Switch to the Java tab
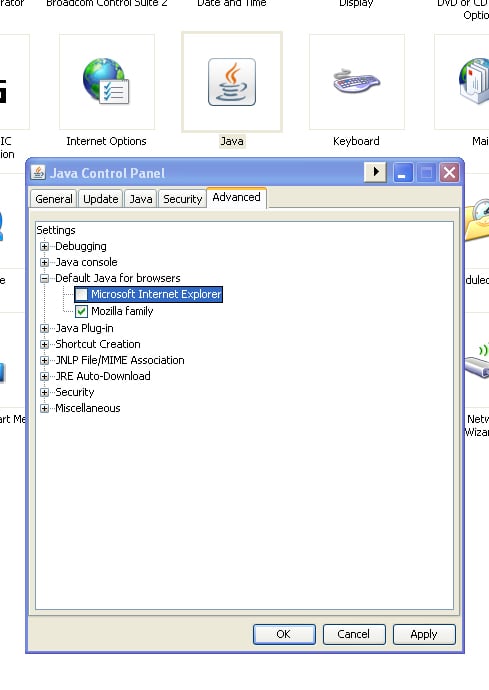 pos(141,199)
